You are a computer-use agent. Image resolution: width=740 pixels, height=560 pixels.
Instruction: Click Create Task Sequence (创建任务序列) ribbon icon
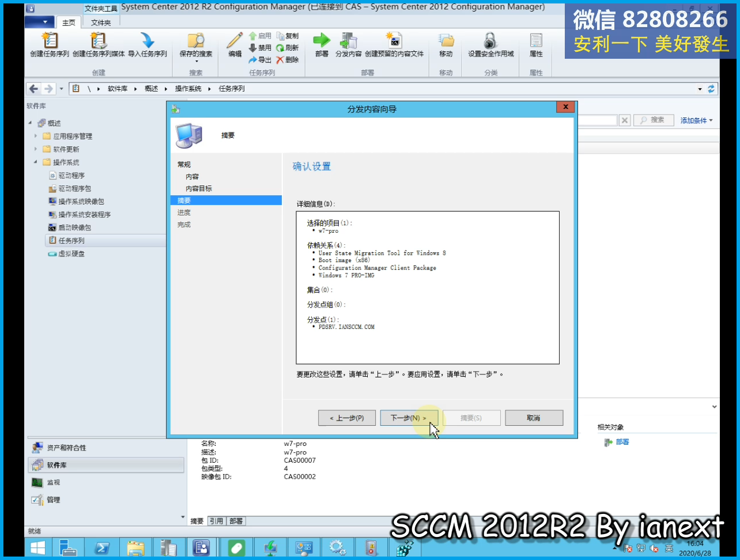pyautogui.click(x=50, y=45)
